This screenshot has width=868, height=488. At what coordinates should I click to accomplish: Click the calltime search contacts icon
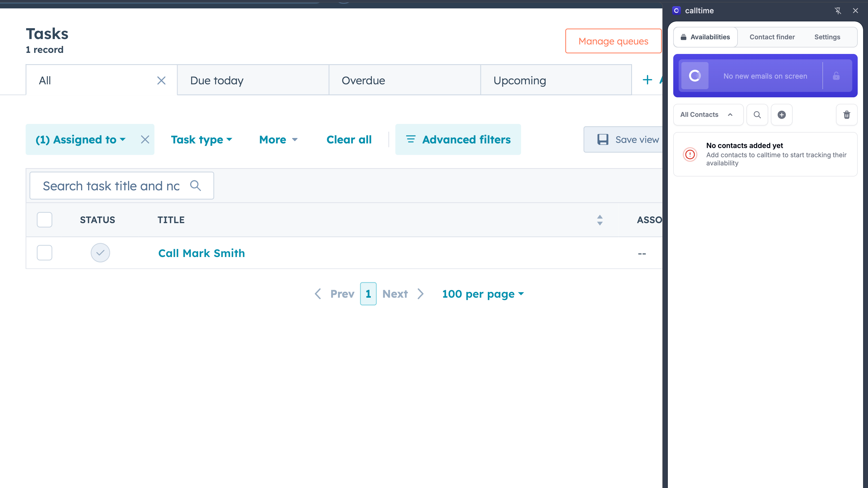click(x=757, y=115)
